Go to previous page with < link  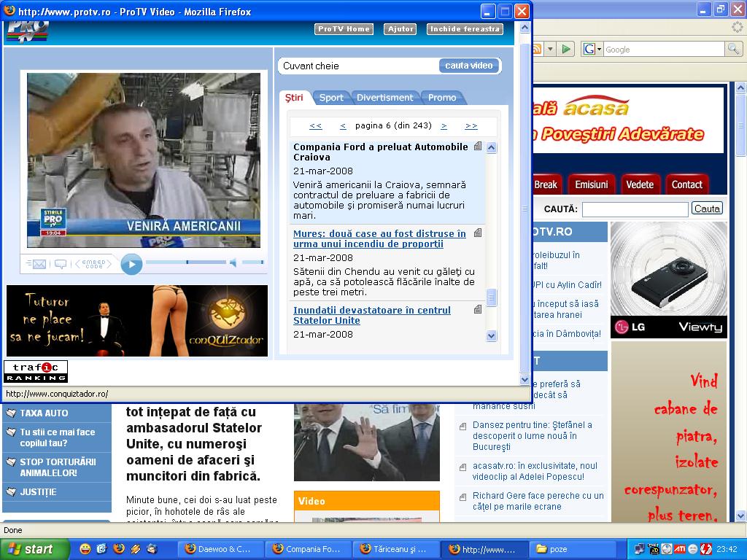[343, 125]
